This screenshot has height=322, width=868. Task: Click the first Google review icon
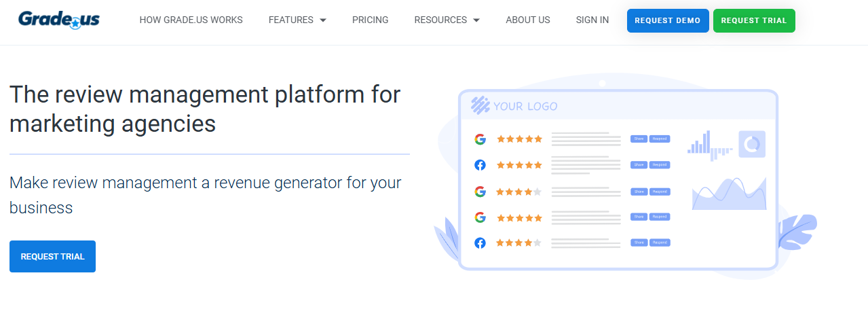pos(480,139)
